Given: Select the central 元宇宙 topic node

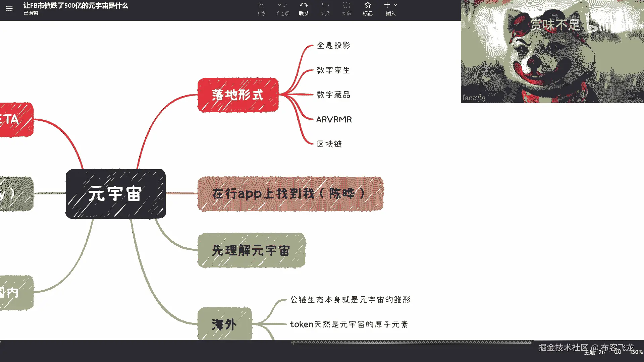Looking at the screenshot, I should pos(116,194).
